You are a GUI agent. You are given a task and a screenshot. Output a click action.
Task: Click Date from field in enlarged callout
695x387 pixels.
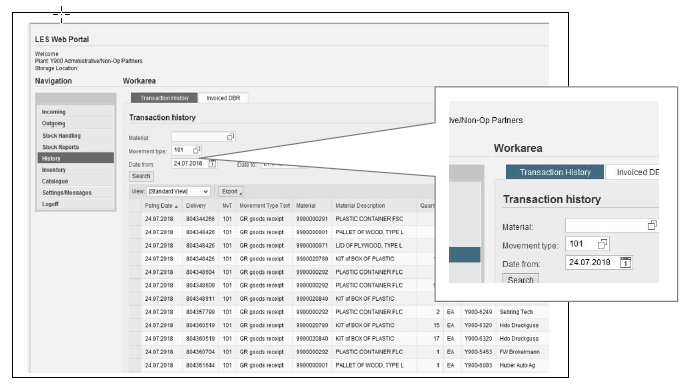coord(598,262)
